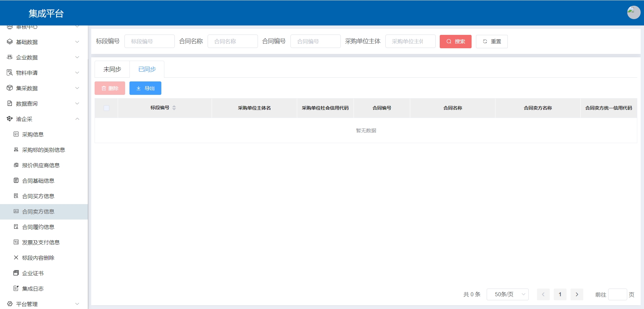Click the 报价供应商信息 sidebar icon

[x=16, y=165]
